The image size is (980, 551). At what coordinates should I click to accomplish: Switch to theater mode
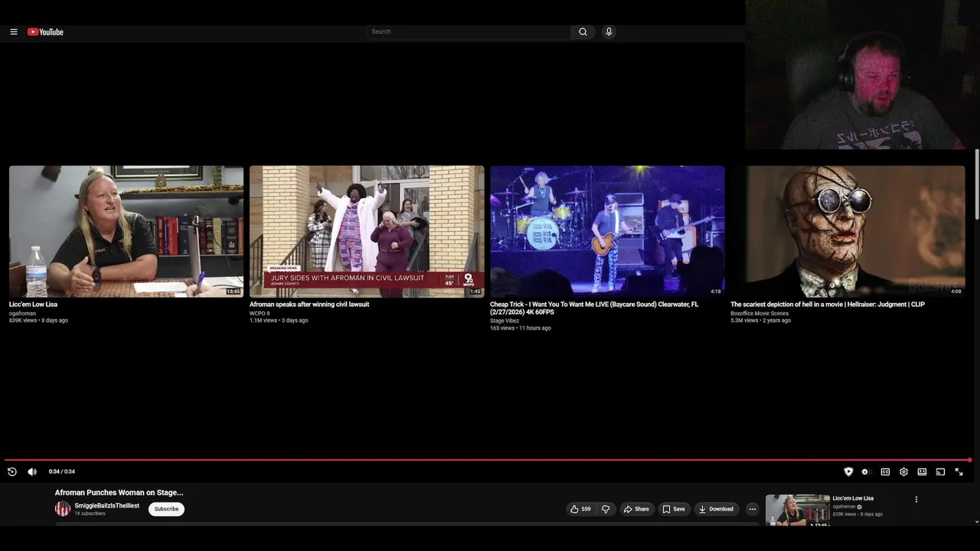922,472
